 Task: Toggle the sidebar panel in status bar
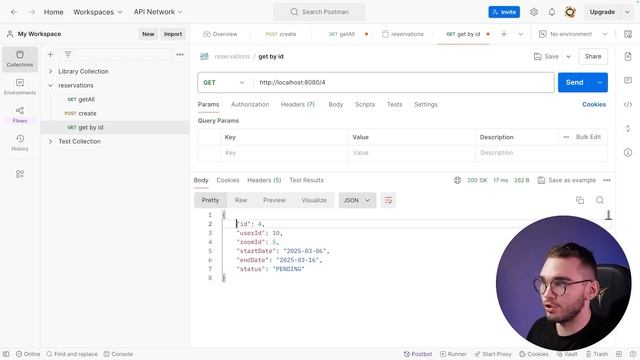point(6,354)
